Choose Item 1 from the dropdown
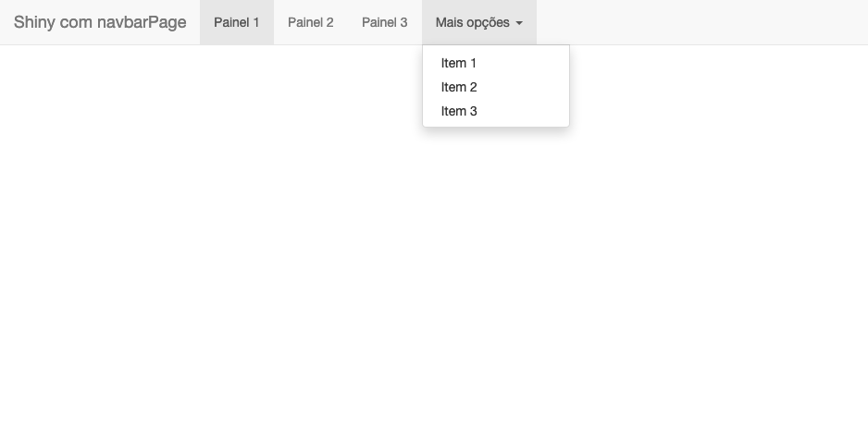Screen dimensions: 868x429 tap(459, 63)
